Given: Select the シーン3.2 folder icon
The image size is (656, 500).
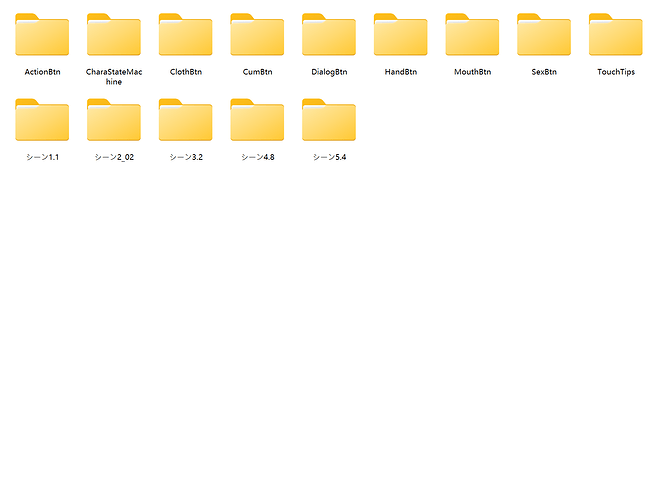Looking at the screenshot, I should (x=186, y=120).
